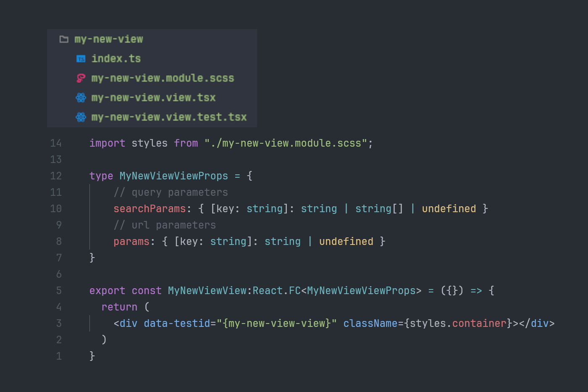The width and height of the screenshot is (588, 392).
Task: Click the folder icon beside my-new-view
Action: click(x=64, y=39)
